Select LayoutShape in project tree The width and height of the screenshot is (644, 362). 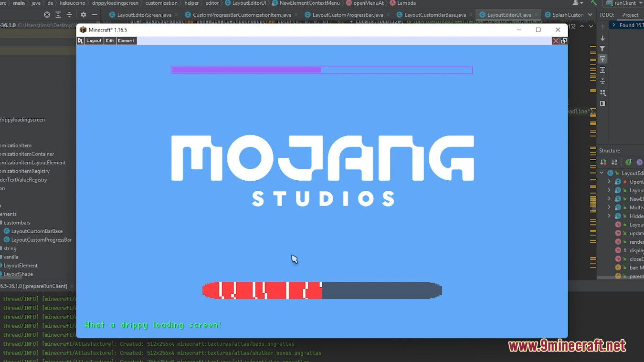tap(18, 274)
